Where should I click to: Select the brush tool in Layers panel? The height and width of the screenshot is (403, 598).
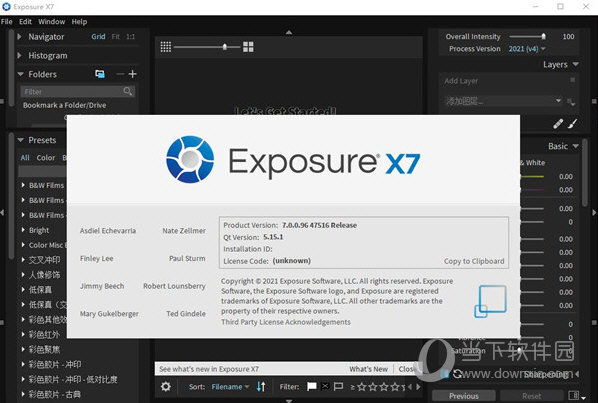click(573, 124)
